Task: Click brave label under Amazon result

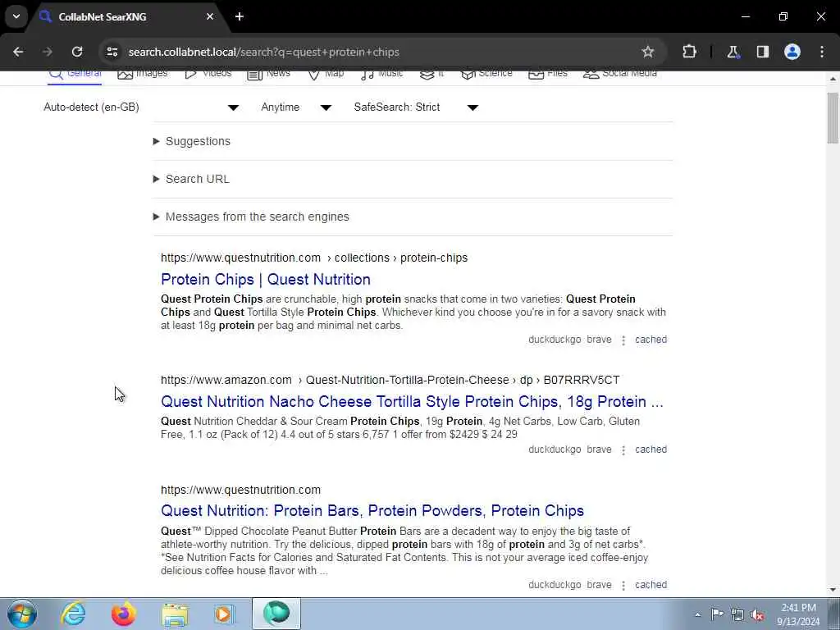Action: [x=599, y=450]
